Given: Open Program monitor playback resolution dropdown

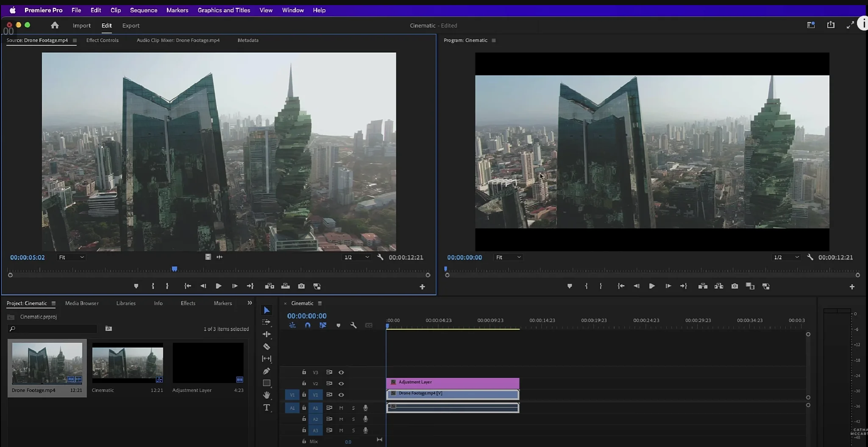Looking at the screenshot, I should (x=786, y=257).
